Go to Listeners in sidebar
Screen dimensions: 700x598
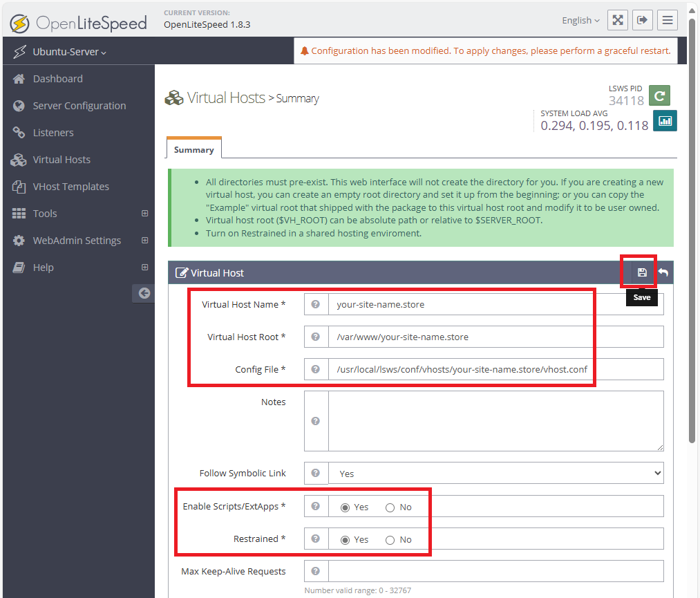[x=53, y=133]
